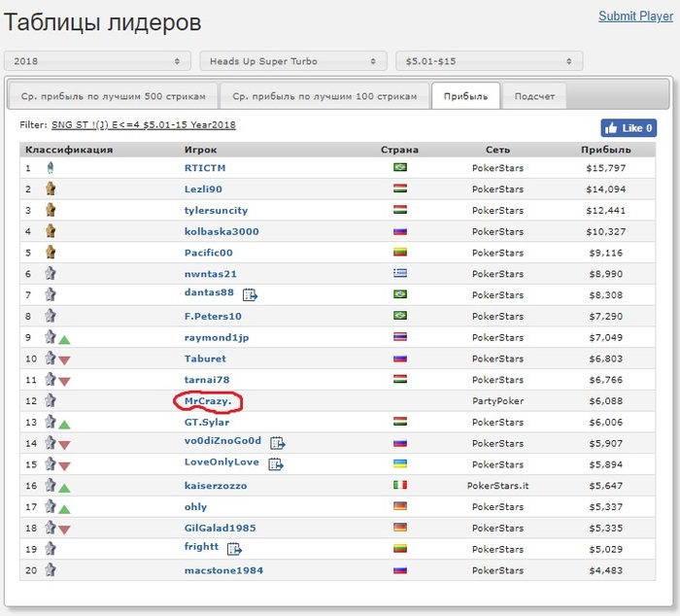
Task: Open the Submit Player link
Action: click(x=635, y=17)
